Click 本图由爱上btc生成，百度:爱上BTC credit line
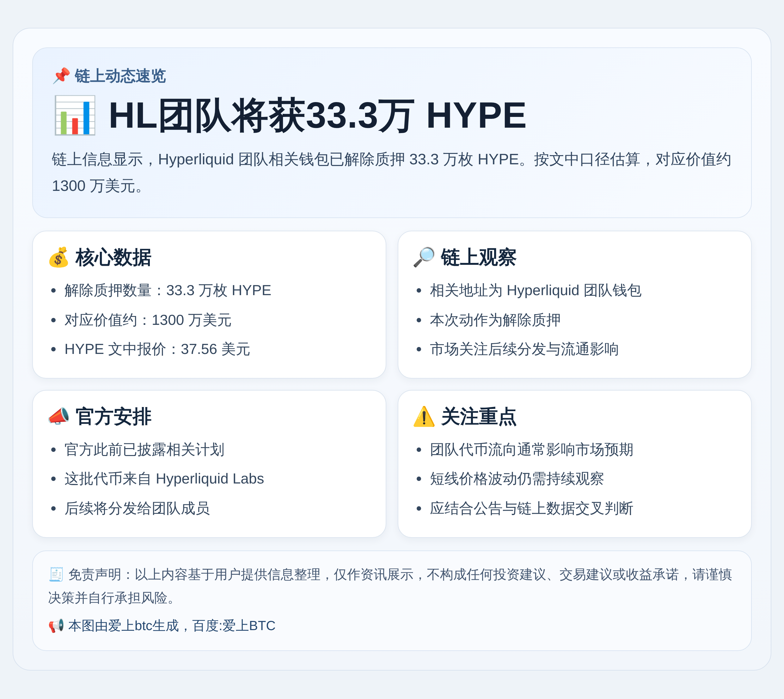Image resolution: width=784 pixels, height=699 pixels. pos(172,626)
